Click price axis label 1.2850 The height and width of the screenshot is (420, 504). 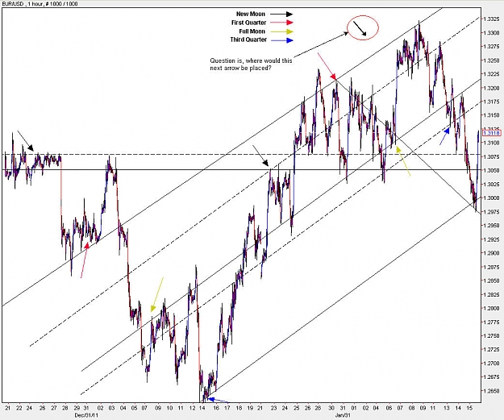[491, 281]
